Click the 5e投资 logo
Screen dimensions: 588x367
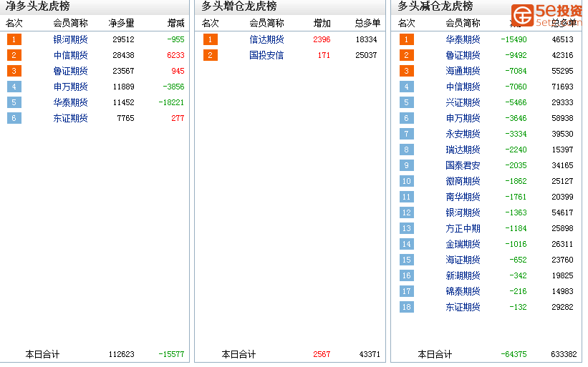(x=547, y=15)
